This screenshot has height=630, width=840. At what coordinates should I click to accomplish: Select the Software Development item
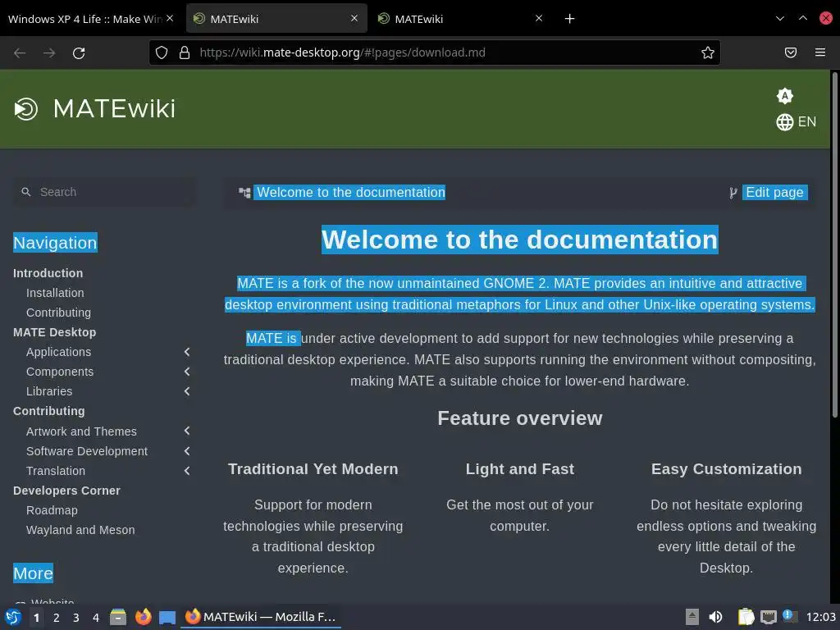(x=87, y=451)
